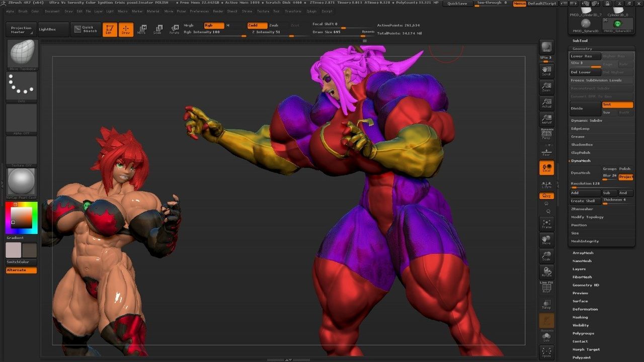The image size is (644, 362).
Task: Activate the Edit mode button
Action: pos(109,30)
